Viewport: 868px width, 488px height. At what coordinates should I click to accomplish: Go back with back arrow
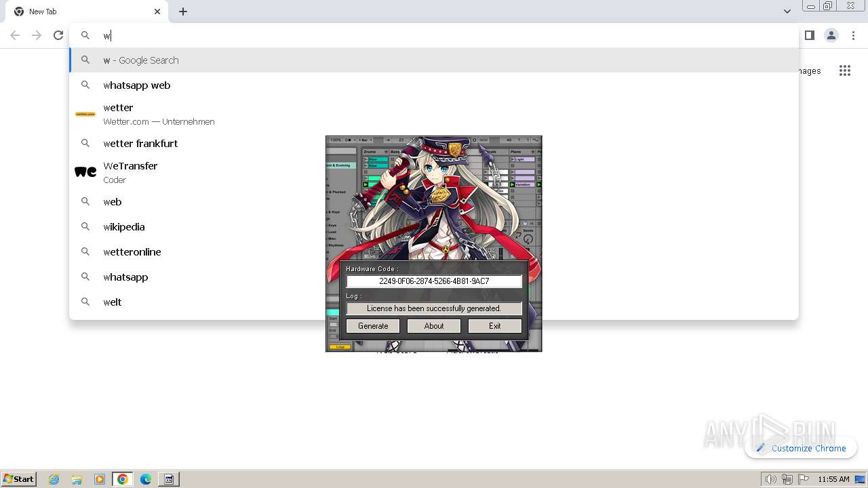pyautogui.click(x=15, y=35)
